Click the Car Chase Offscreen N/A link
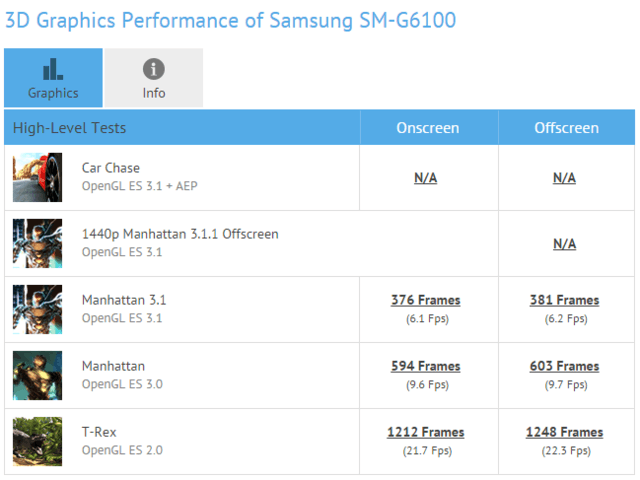Screen dimensions: 640x480 (564, 178)
